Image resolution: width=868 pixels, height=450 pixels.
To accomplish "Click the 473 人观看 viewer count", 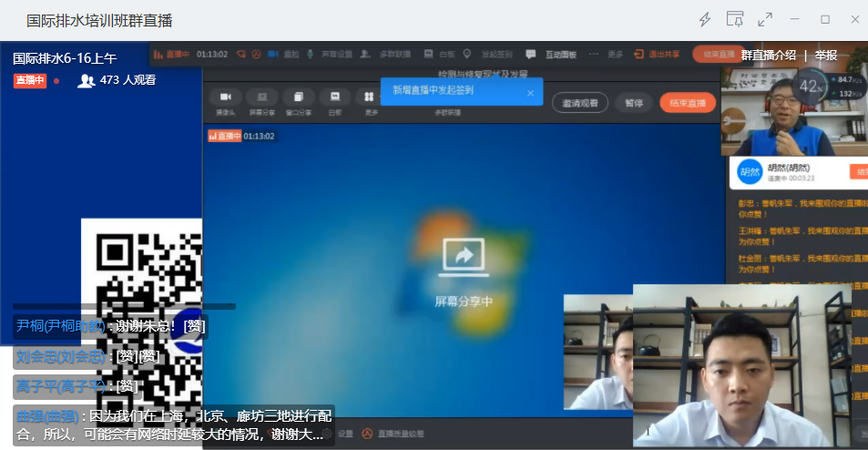I will click(117, 80).
